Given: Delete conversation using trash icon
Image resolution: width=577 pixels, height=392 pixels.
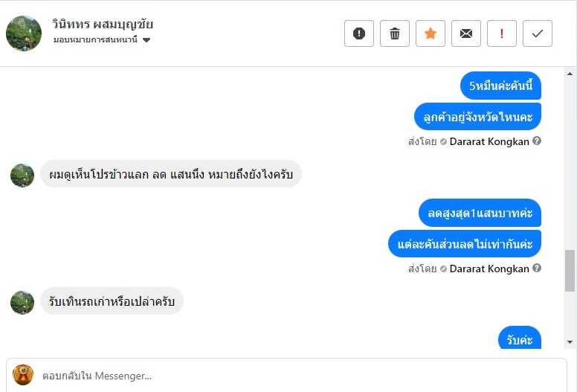Looking at the screenshot, I should click(395, 33).
